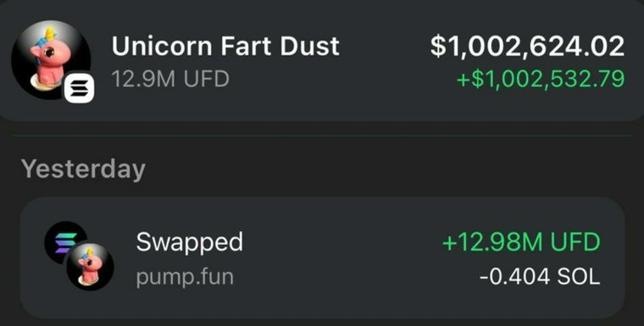Select the -0.404 SOL spent amount
This screenshot has width=644, height=326.
point(539,277)
